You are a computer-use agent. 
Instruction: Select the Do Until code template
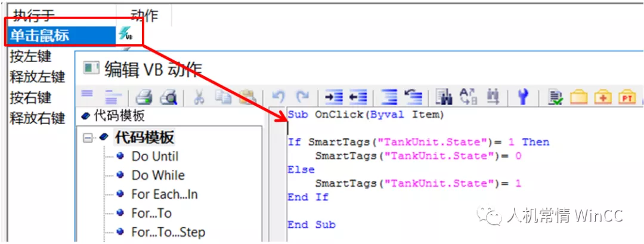click(155, 156)
